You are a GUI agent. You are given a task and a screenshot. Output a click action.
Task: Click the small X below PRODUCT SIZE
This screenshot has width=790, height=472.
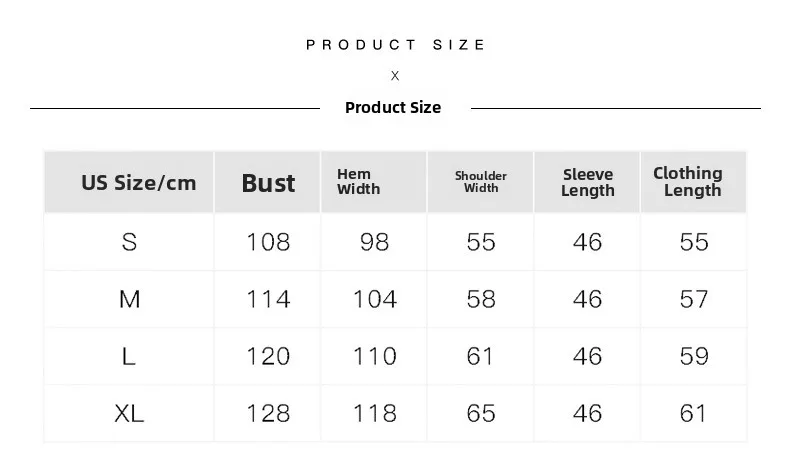coord(395,76)
